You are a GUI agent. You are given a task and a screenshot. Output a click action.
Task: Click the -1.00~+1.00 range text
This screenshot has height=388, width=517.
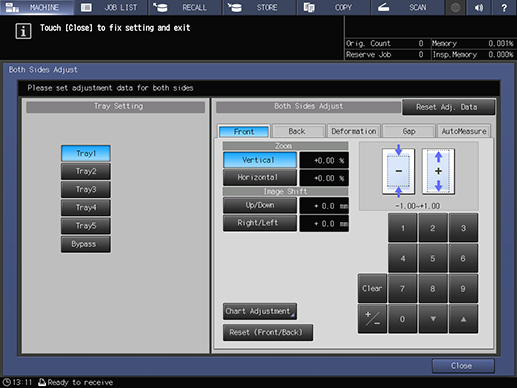pyautogui.click(x=417, y=206)
